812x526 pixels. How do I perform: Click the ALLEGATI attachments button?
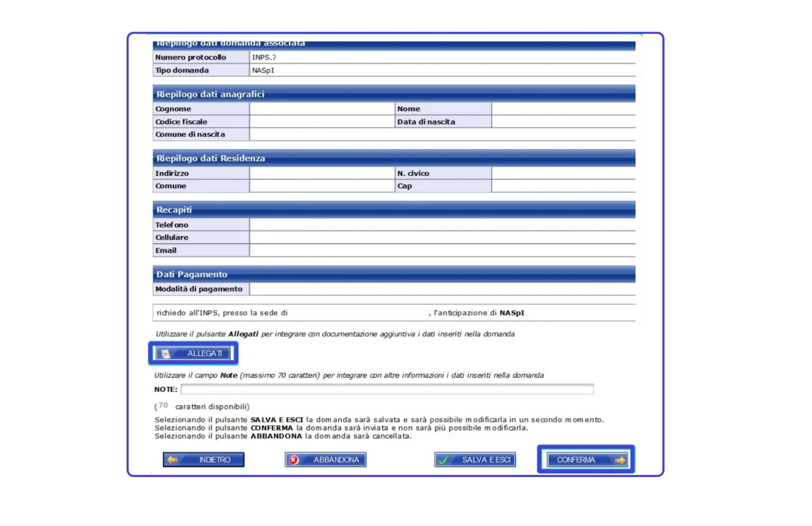[x=193, y=353]
